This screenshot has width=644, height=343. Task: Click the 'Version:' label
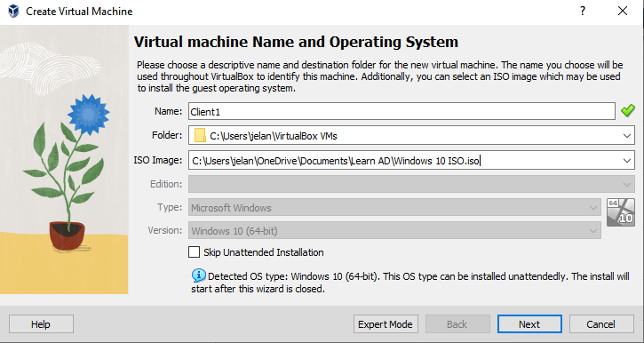click(x=165, y=230)
